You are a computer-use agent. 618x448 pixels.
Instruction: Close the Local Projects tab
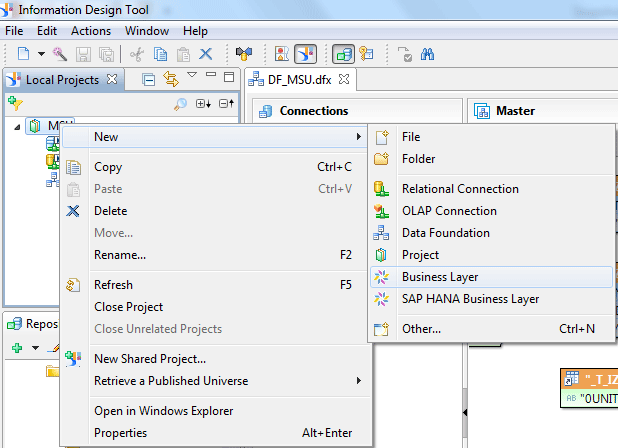click(x=112, y=79)
